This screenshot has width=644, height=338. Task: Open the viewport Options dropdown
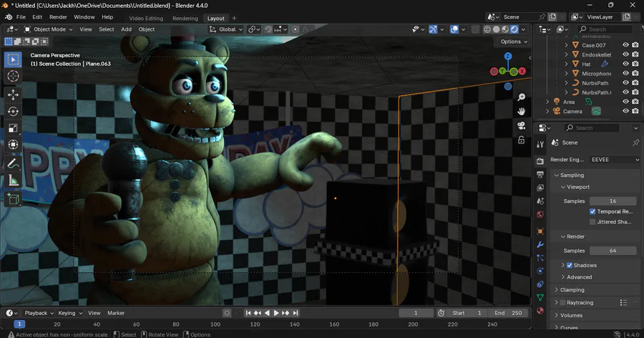pos(513,42)
